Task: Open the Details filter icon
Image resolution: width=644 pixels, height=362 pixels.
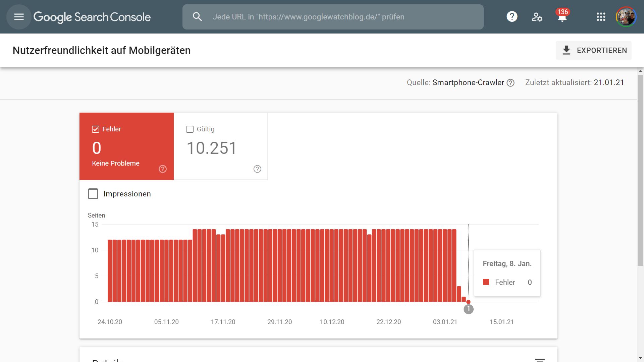Action: [x=540, y=360]
